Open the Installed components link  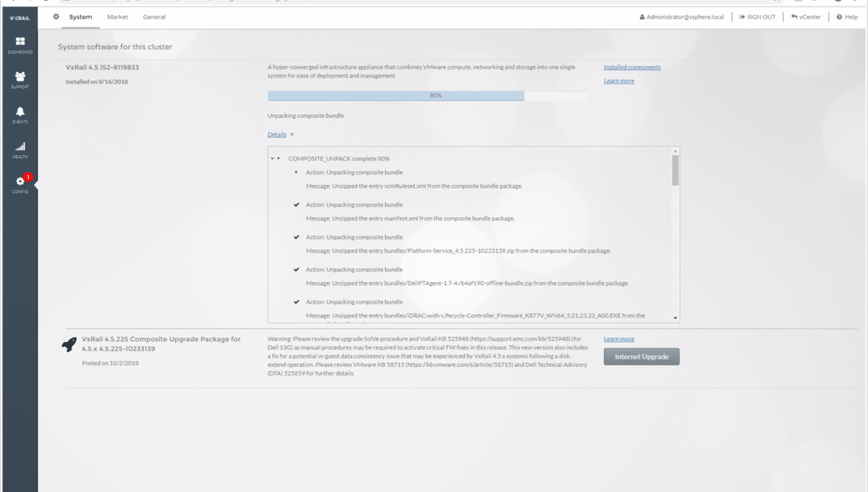click(632, 67)
